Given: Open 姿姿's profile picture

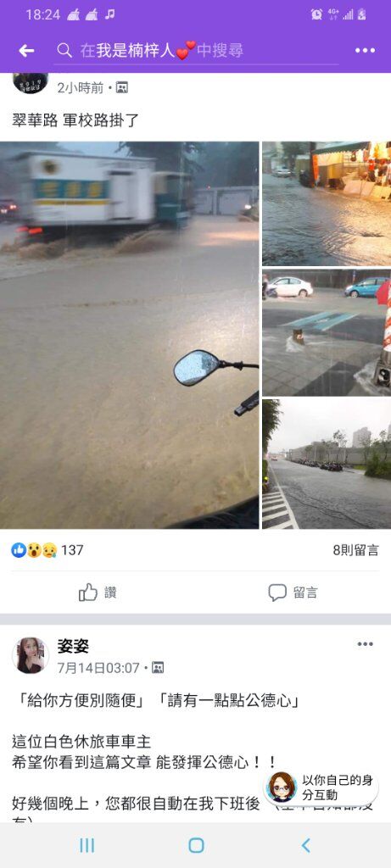Looking at the screenshot, I should 30,655.
